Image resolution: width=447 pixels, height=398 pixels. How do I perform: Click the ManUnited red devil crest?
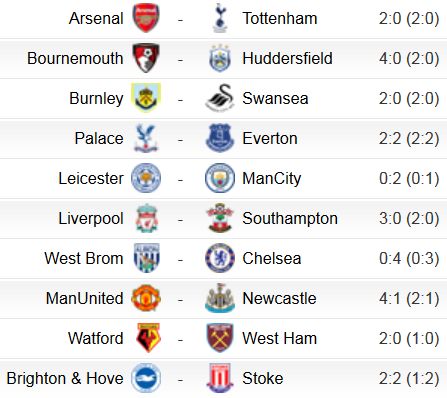[146, 298]
